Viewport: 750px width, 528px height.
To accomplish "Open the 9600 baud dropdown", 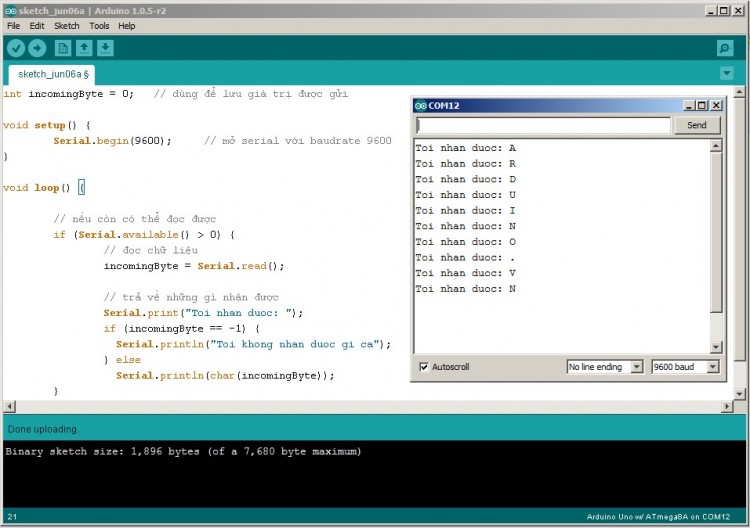I will tap(685, 367).
